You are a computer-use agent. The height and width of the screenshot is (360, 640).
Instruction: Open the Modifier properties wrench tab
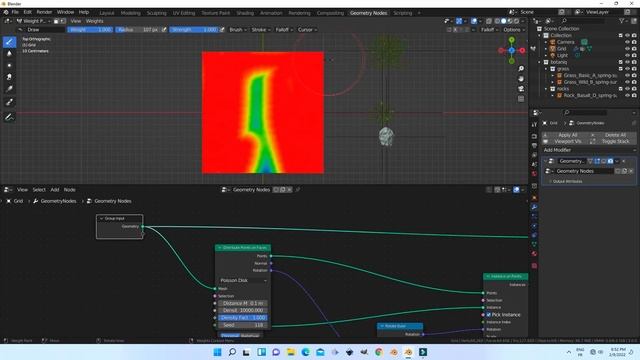click(534, 207)
